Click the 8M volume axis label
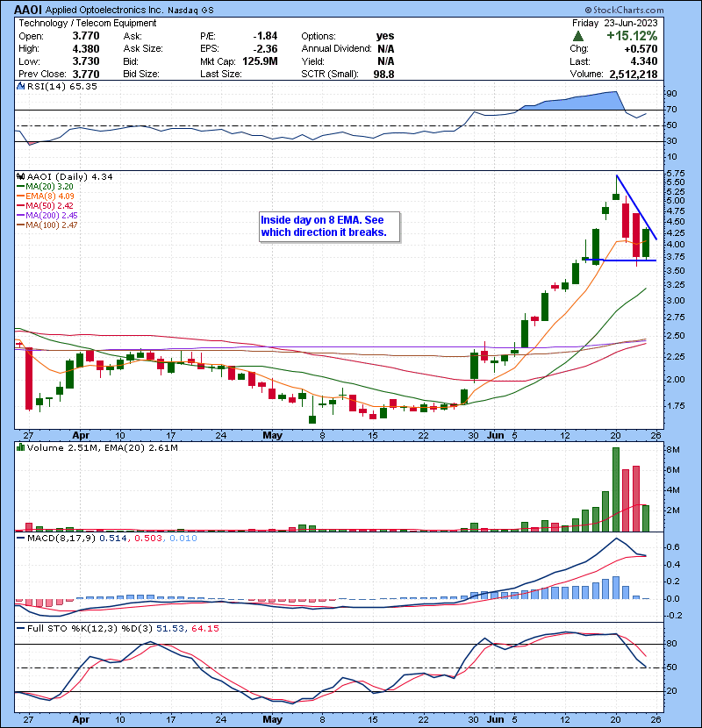Image resolution: width=702 pixels, height=728 pixels. (673, 450)
